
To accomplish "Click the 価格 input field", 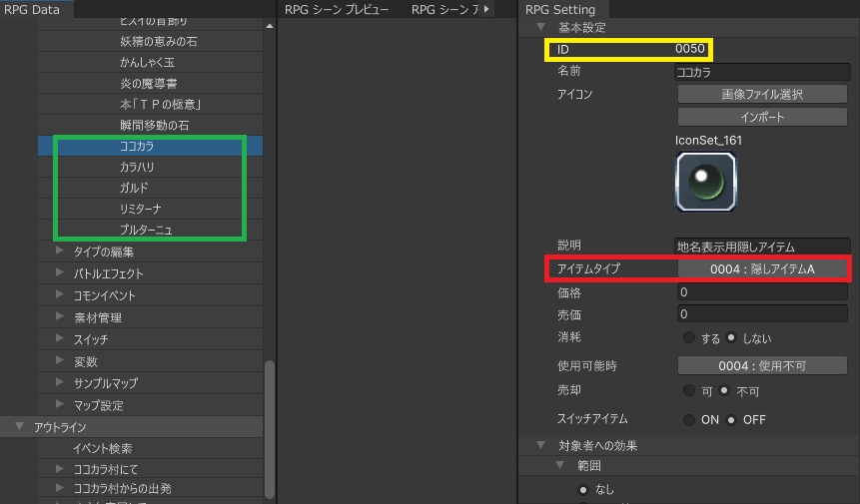I will click(763, 293).
